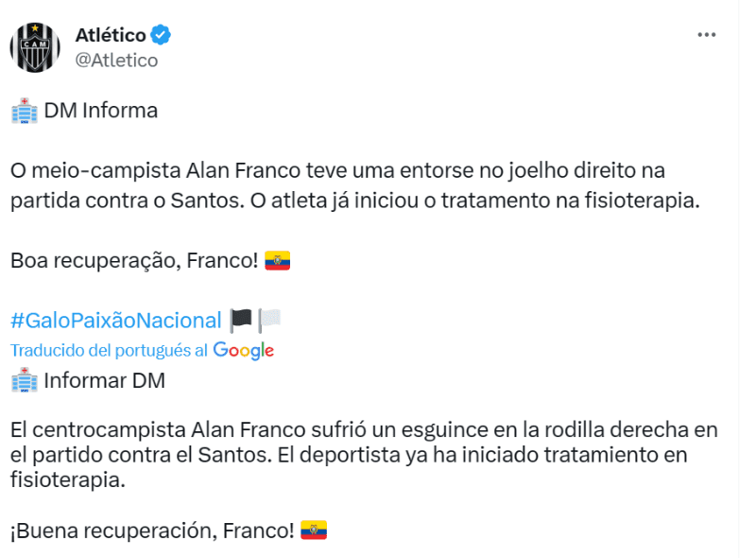Click the 'Boa recuperação, Franco!' line
Image resolution: width=756 pixels, height=558 pixels.
(x=134, y=260)
